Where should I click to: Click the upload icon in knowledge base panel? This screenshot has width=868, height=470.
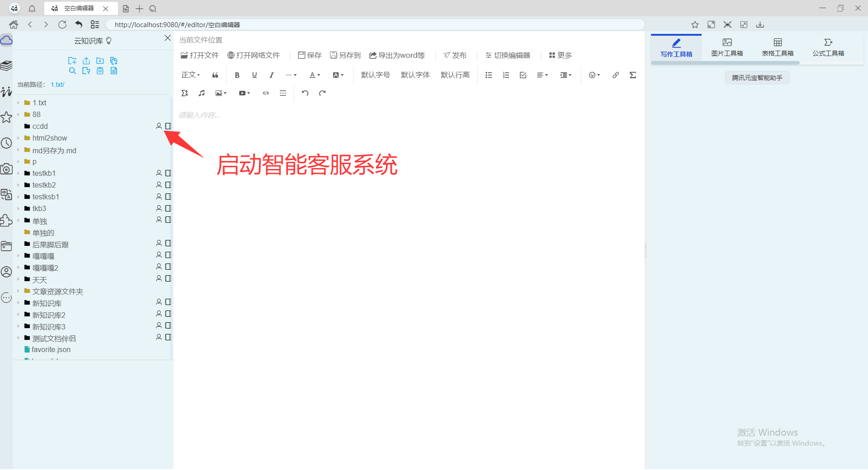[x=86, y=60]
